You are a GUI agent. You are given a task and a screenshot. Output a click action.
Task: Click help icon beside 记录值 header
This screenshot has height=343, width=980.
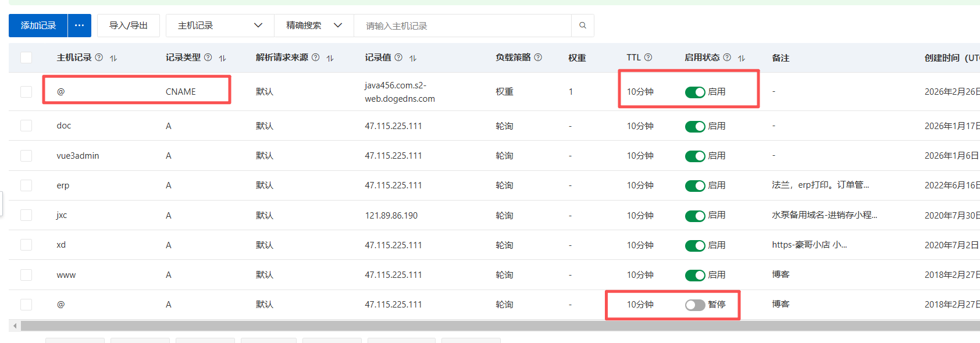pyautogui.click(x=398, y=58)
